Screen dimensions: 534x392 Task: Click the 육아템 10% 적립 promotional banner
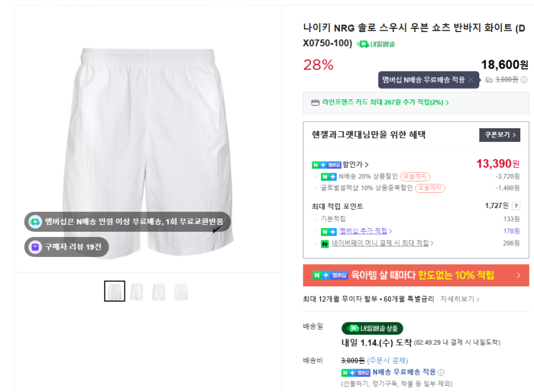(415, 275)
